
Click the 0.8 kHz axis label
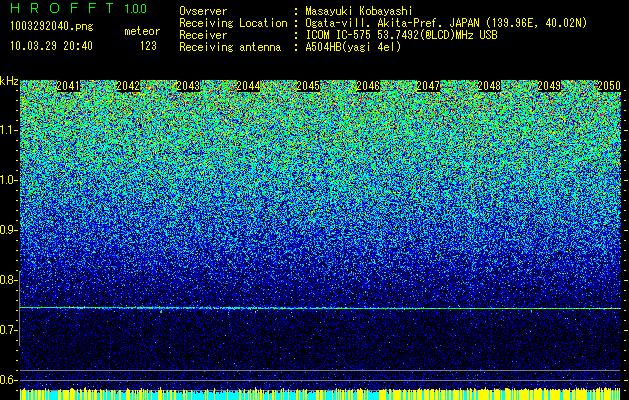[8, 280]
